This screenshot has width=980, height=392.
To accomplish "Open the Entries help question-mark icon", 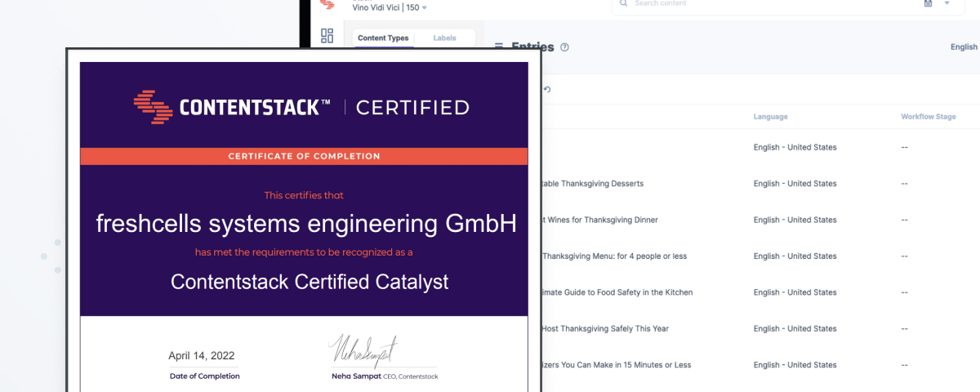I will [564, 47].
